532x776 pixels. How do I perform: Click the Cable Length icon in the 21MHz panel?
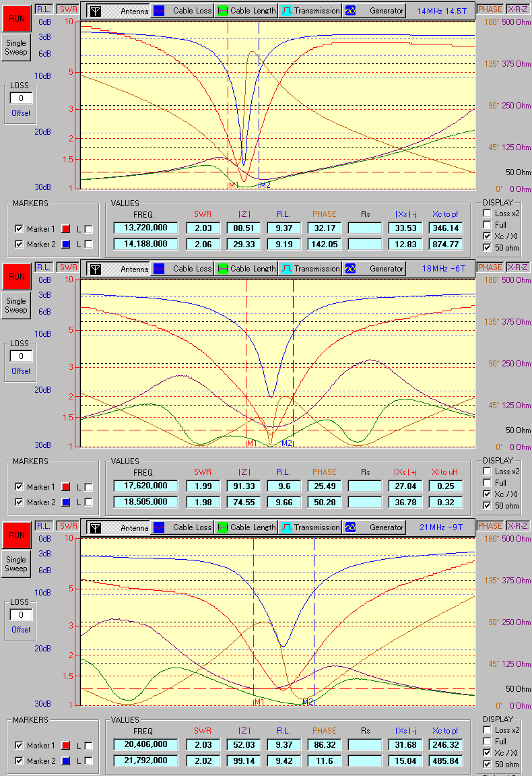coord(223,527)
